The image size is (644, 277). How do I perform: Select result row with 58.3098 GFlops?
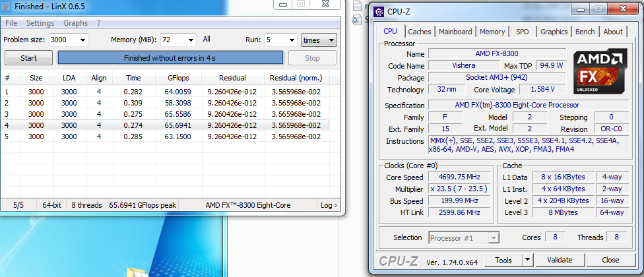click(x=164, y=103)
